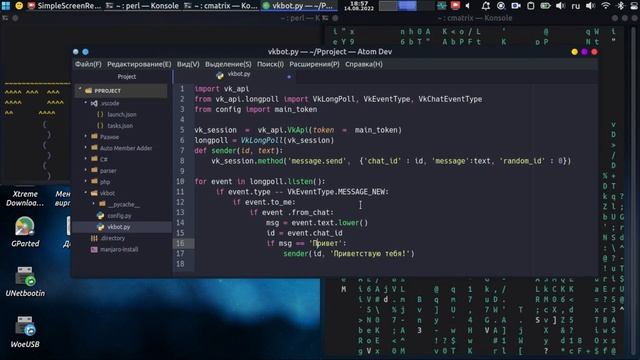
Task: Open the Wi-Fi network icon
Action: coord(606,6)
